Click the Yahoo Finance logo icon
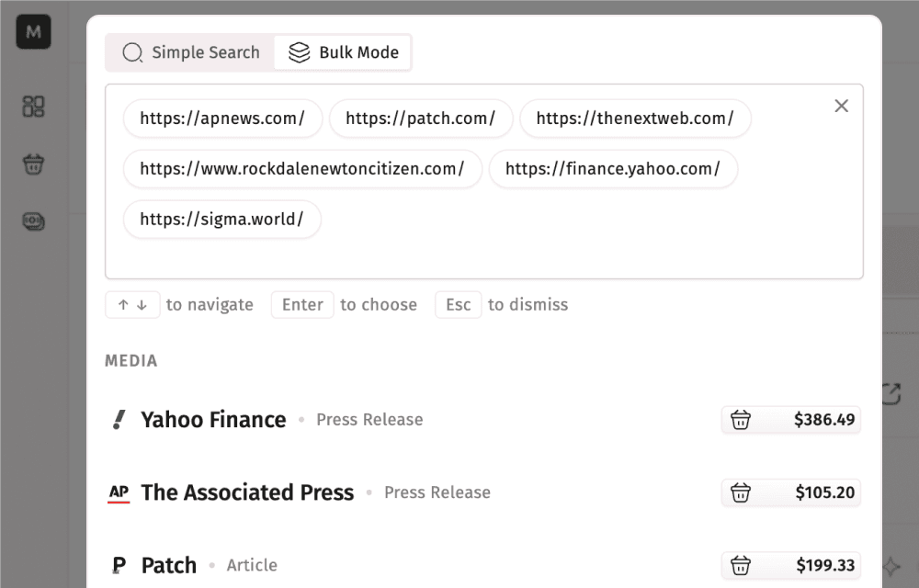The image size is (919, 588). (x=119, y=419)
